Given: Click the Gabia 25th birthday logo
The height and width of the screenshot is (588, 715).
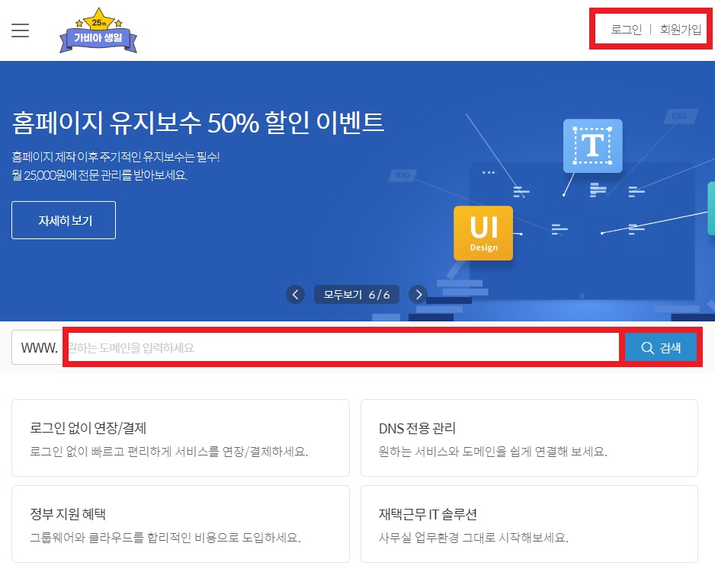Looking at the screenshot, I should tap(98, 30).
